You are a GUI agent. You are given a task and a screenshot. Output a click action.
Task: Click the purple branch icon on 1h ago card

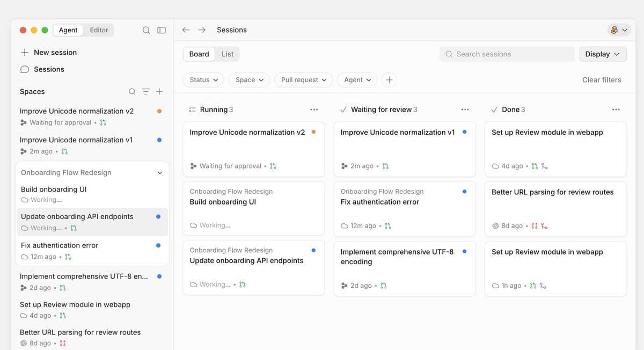[543, 286]
